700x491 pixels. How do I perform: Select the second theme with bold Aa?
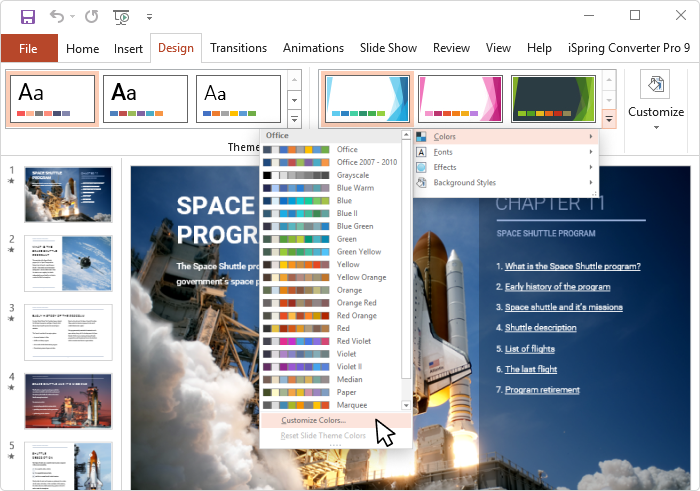point(146,99)
